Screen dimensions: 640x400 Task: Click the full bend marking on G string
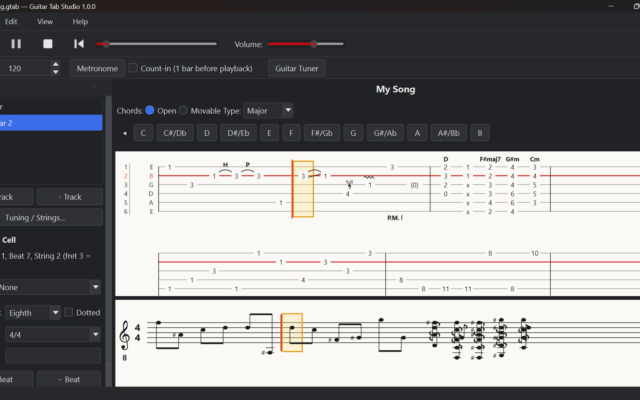click(x=349, y=183)
